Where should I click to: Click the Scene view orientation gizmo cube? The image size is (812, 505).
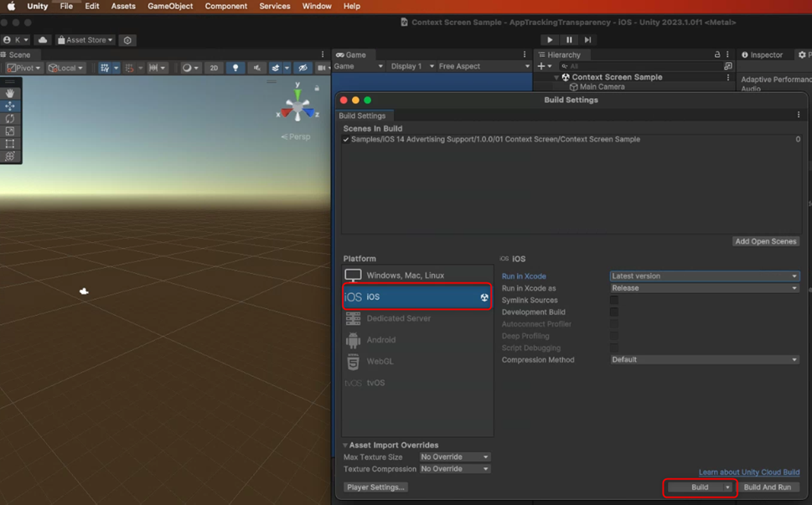(297, 108)
